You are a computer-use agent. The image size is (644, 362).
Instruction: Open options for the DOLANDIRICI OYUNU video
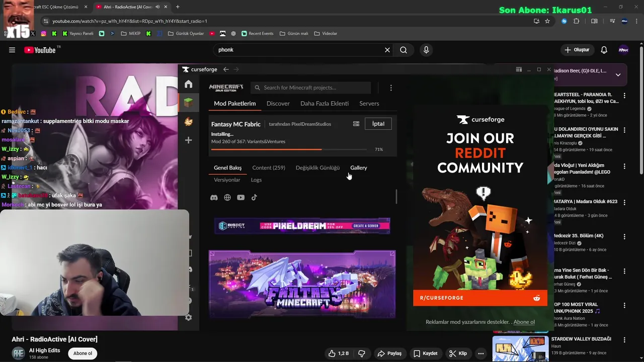point(624,130)
